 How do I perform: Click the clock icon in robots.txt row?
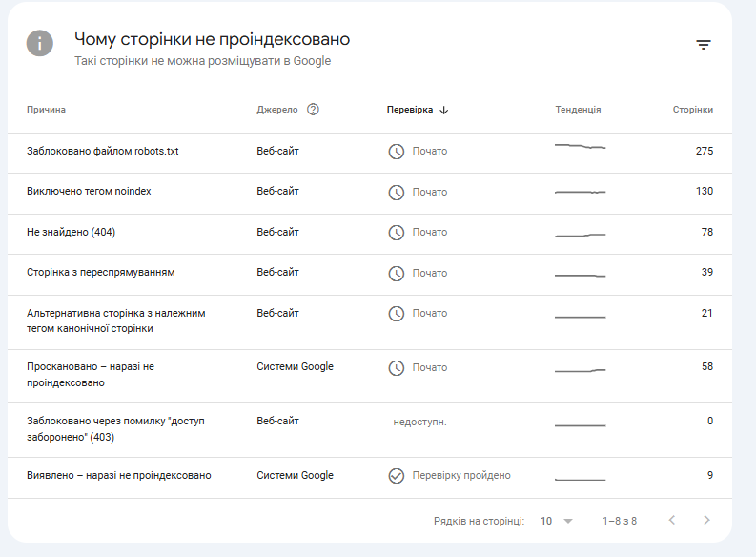[x=397, y=152]
